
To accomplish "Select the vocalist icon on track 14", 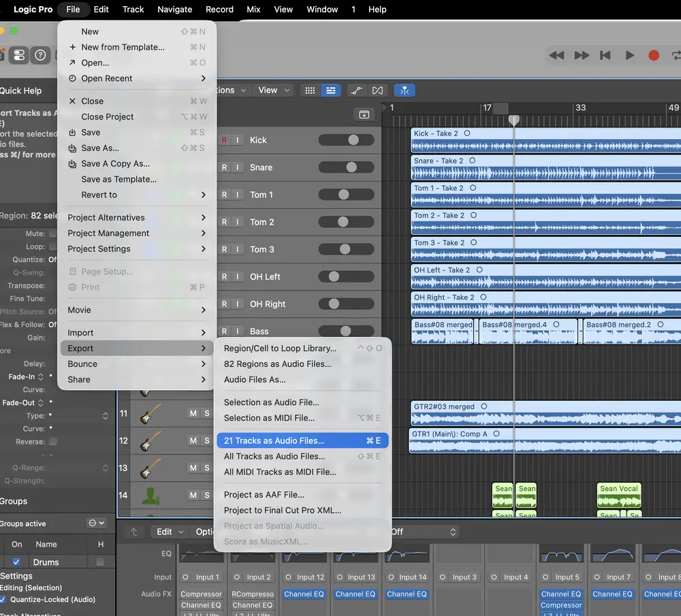I will [x=150, y=496].
